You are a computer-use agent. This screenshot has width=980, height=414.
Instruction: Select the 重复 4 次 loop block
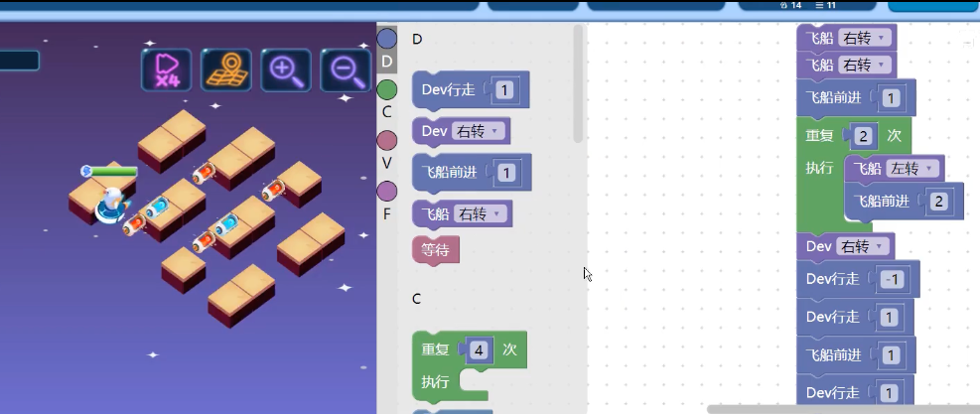tap(438, 349)
